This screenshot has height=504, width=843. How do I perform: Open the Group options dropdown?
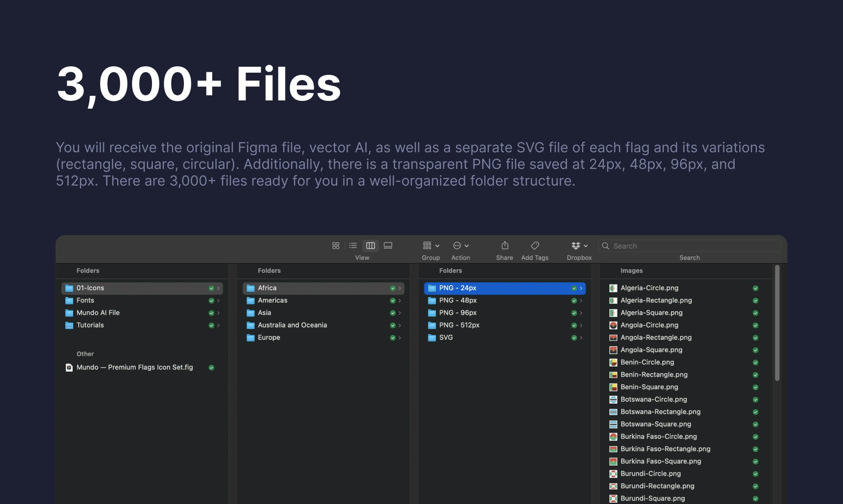(431, 246)
